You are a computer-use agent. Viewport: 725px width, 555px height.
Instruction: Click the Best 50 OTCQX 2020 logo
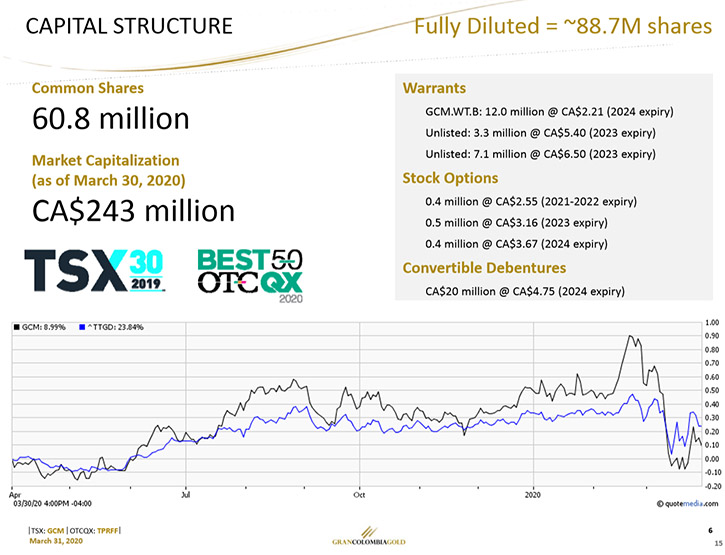(x=250, y=276)
